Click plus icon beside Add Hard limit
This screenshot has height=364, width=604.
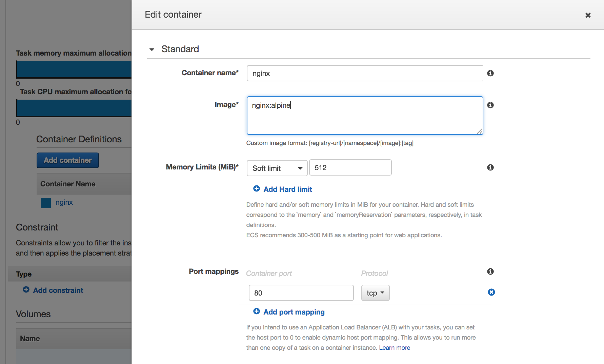tap(257, 189)
